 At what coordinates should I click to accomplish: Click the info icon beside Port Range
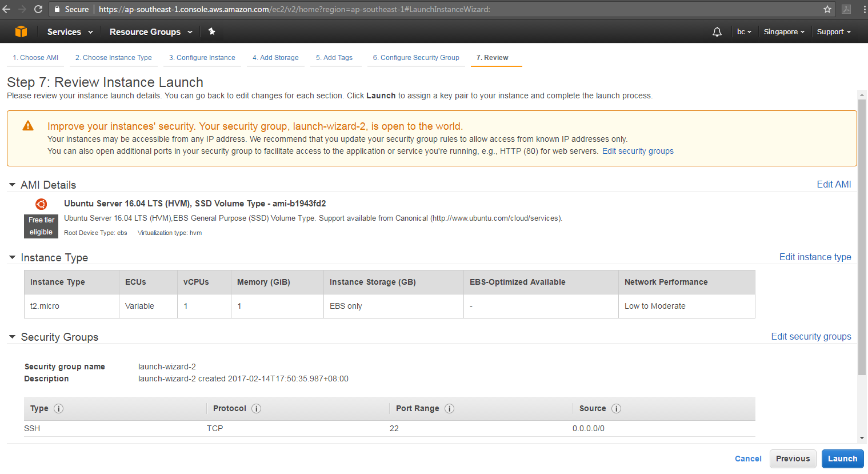(449, 408)
